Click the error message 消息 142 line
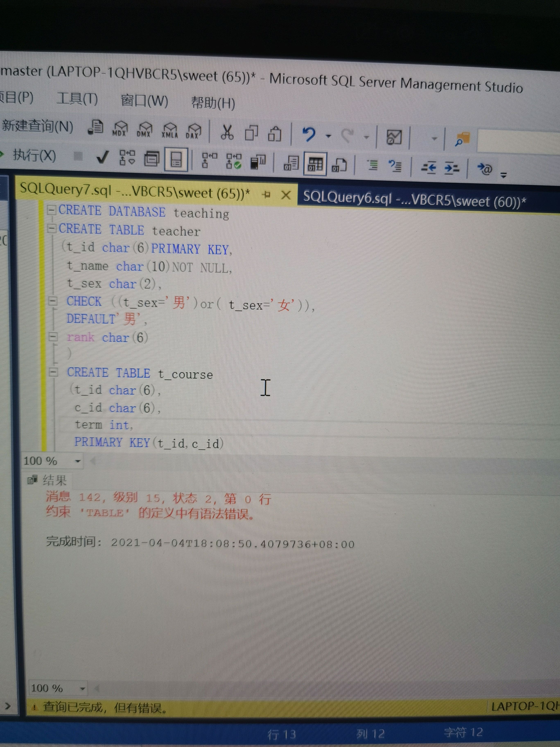This screenshot has width=560, height=747. point(159,498)
